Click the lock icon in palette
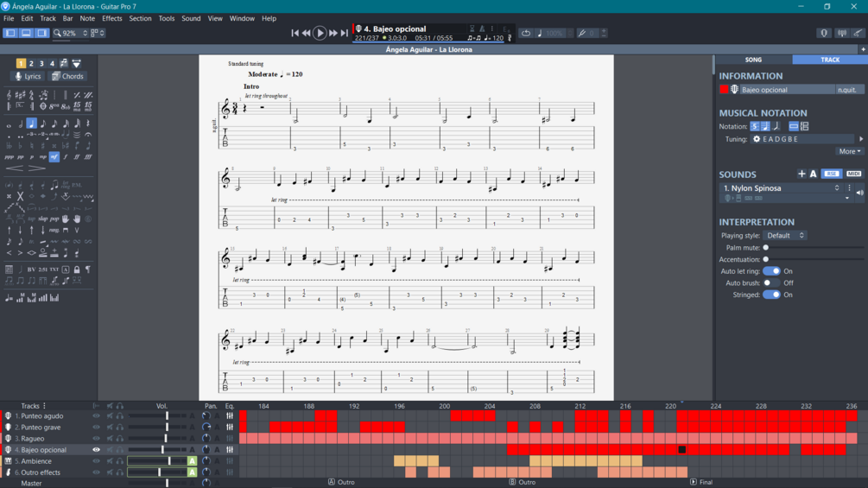Viewport: 868px width, 488px height. pyautogui.click(x=77, y=269)
